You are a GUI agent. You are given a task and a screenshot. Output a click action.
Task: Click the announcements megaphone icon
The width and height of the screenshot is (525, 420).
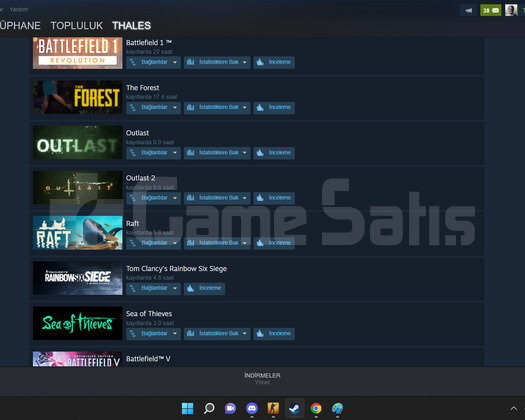tap(468, 10)
